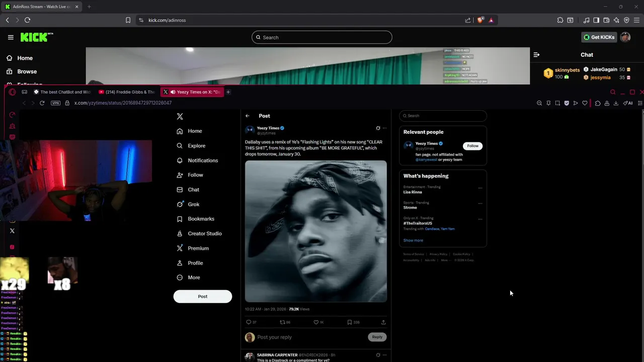
Task: Open Opera Aria AI button
Action: click(628, 103)
